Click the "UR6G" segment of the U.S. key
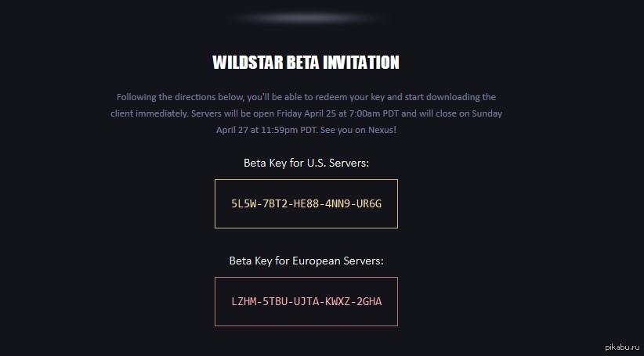The height and width of the screenshot is (356, 644). [368, 203]
